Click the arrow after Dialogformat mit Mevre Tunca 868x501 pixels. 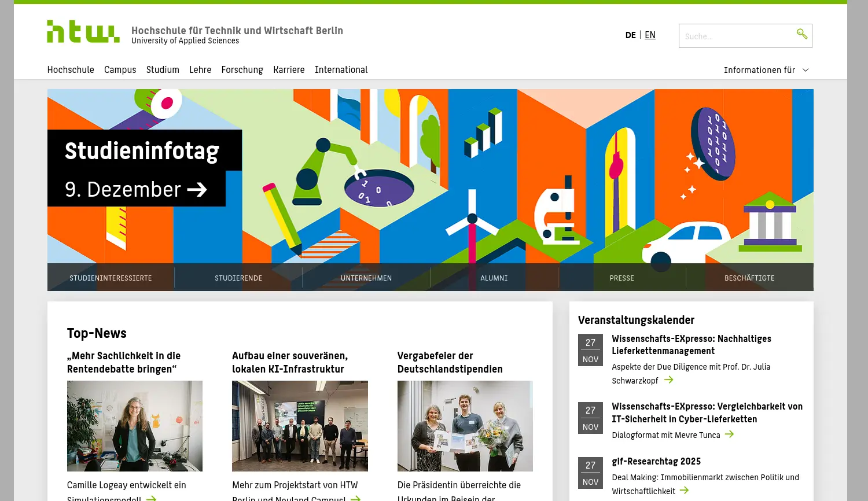(x=729, y=434)
